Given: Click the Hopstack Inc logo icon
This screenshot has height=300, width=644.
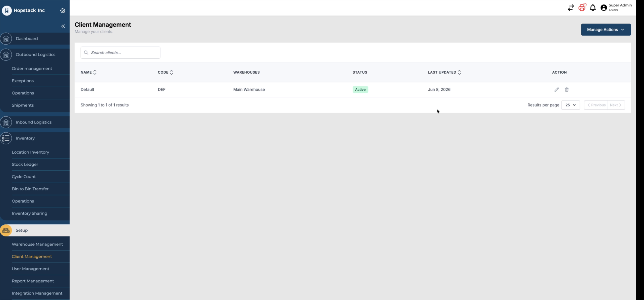Looking at the screenshot, I should point(7,10).
